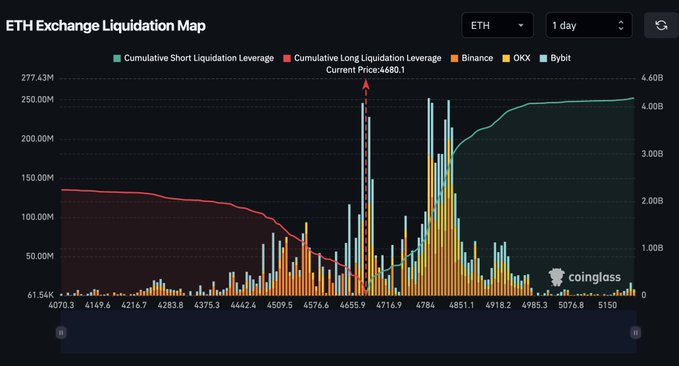Screen dimensions: 679x366
Task: Open the ETH coin dropdown
Action: click(x=497, y=26)
